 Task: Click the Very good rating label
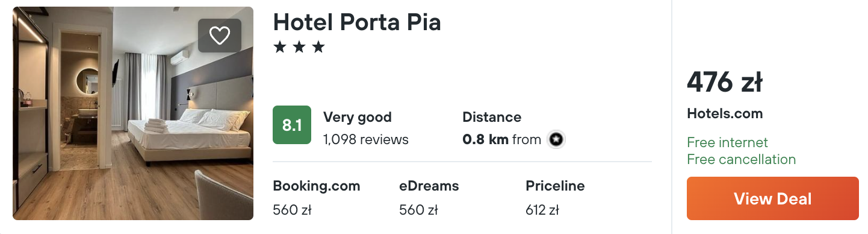[x=358, y=117]
